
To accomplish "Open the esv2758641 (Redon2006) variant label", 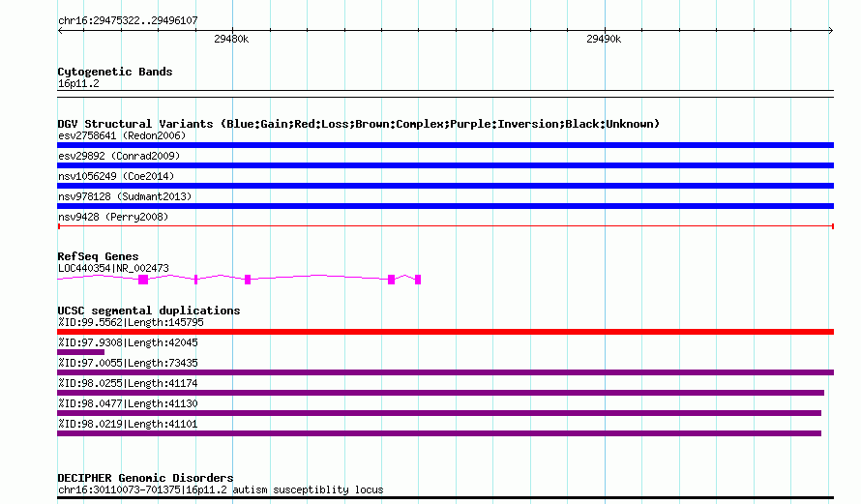I will tap(122, 135).
